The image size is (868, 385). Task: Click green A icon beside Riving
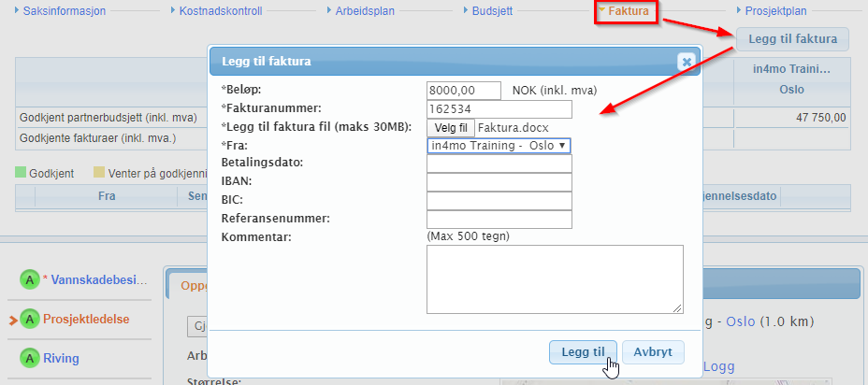tap(30, 358)
